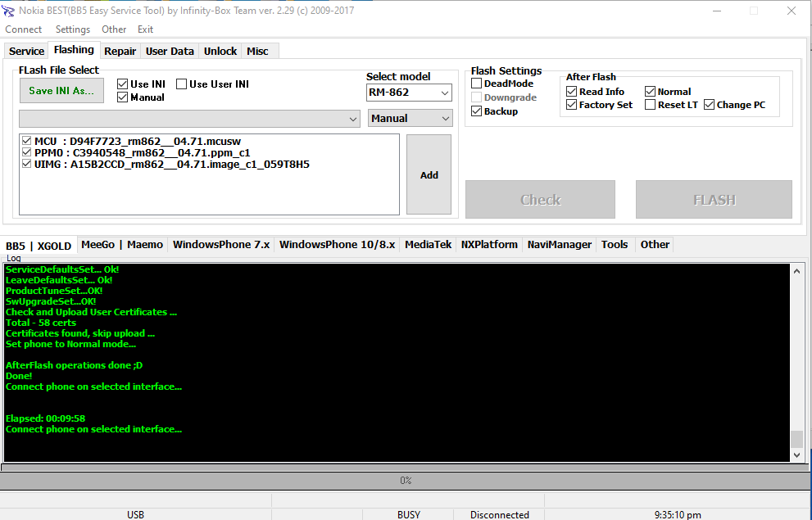Expand the empty flash file dropdown
The height and width of the screenshot is (520, 812).
tap(189, 119)
